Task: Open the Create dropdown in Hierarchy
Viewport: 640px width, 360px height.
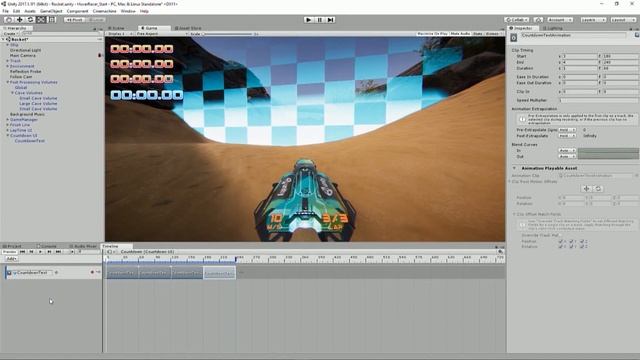Action: click(x=10, y=33)
